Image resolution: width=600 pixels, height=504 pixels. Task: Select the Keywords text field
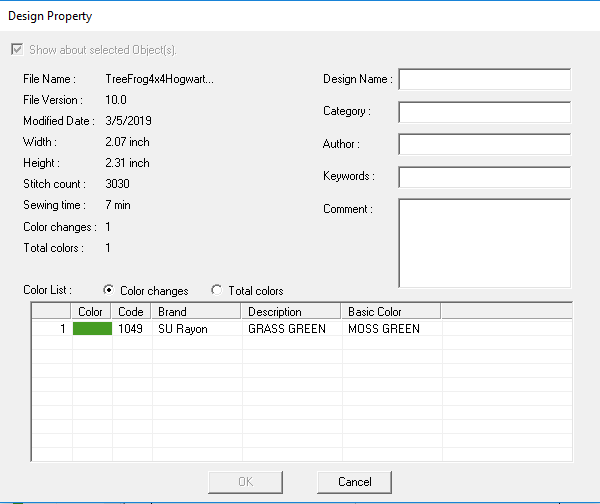tap(484, 177)
